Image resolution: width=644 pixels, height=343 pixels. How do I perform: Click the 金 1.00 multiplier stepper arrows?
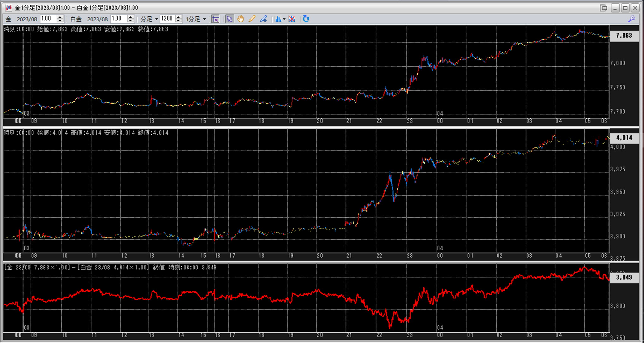pos(60,19)
